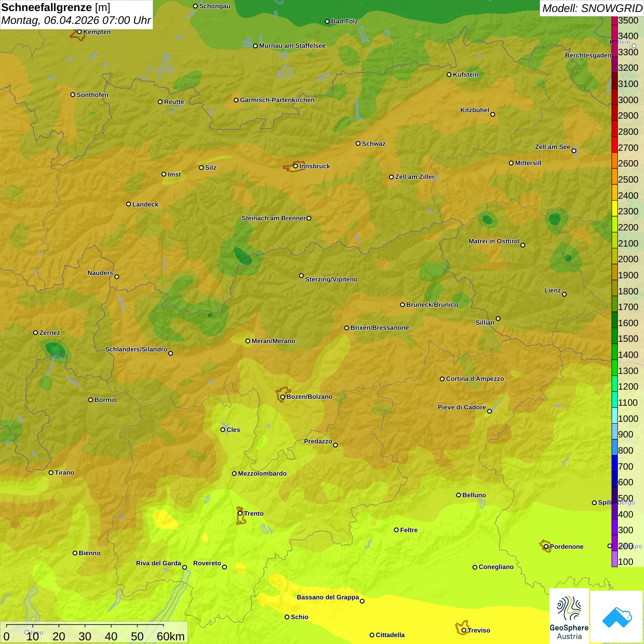The width and height of the screenshot is (644, 644).
Task: Select the Schwaz marker dot
Action: [358, 144]
